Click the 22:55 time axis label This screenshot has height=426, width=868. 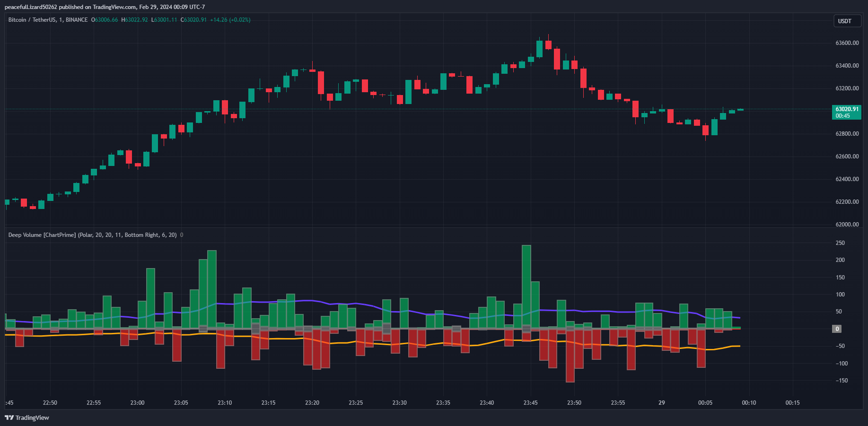coord(94,403)
